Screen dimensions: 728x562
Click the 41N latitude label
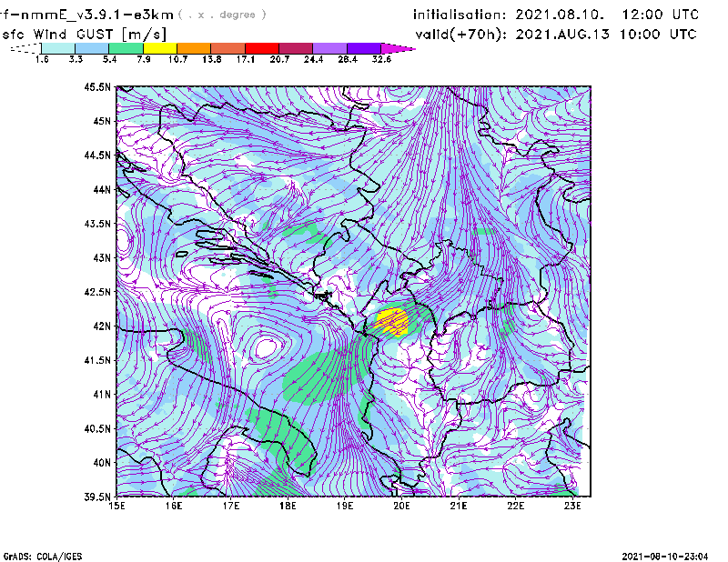[x=102, y=394]
